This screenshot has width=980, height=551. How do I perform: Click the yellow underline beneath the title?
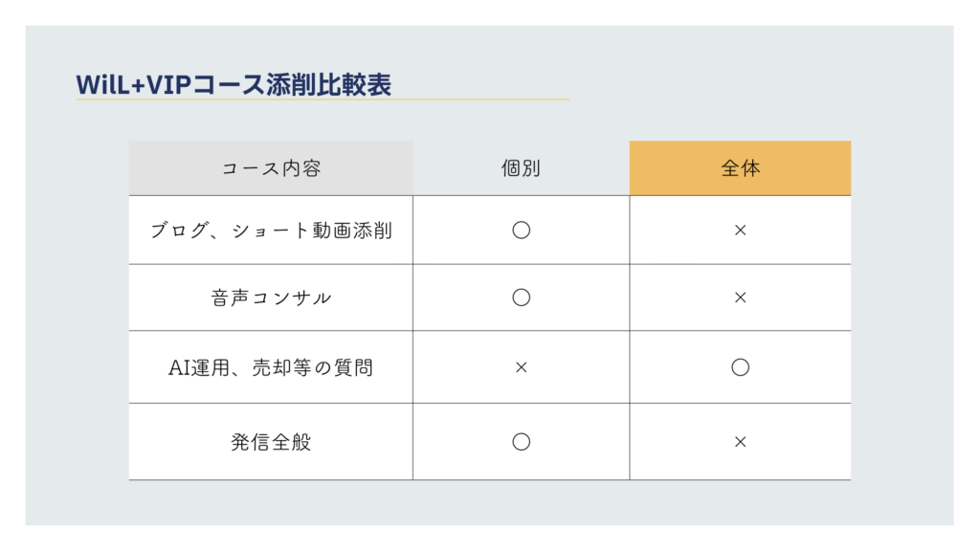point(323,99)
